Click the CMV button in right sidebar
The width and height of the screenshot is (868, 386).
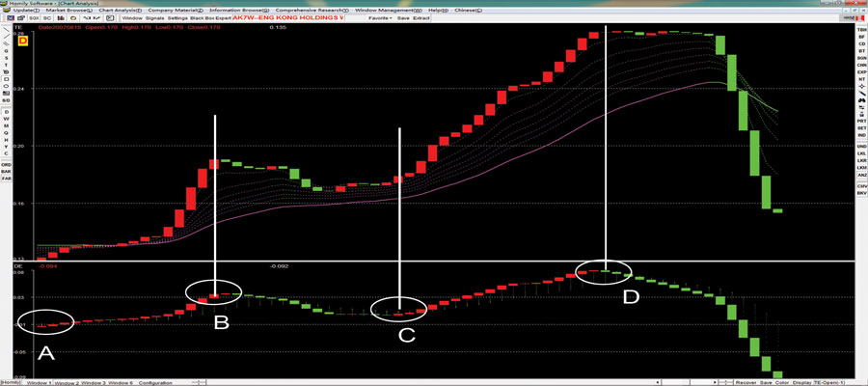pyautogui.click(x=861, y=185)
